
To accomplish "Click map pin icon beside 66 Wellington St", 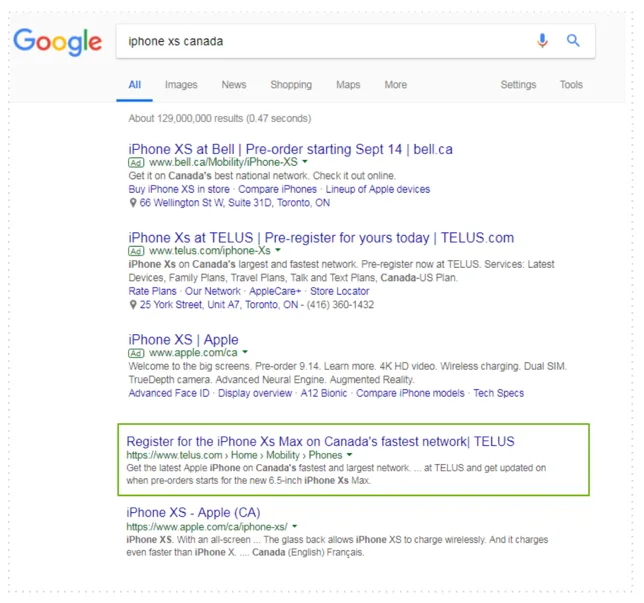I will tap(133, 203).
